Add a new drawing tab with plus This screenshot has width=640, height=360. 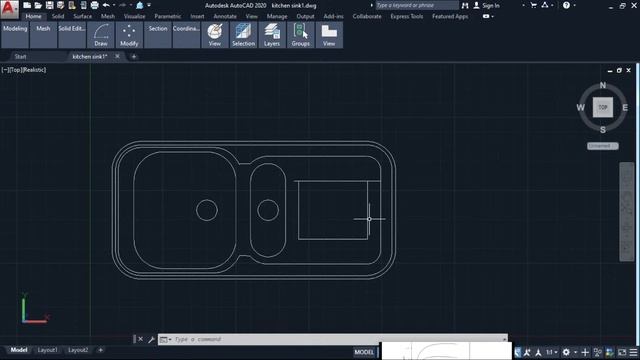134,56
